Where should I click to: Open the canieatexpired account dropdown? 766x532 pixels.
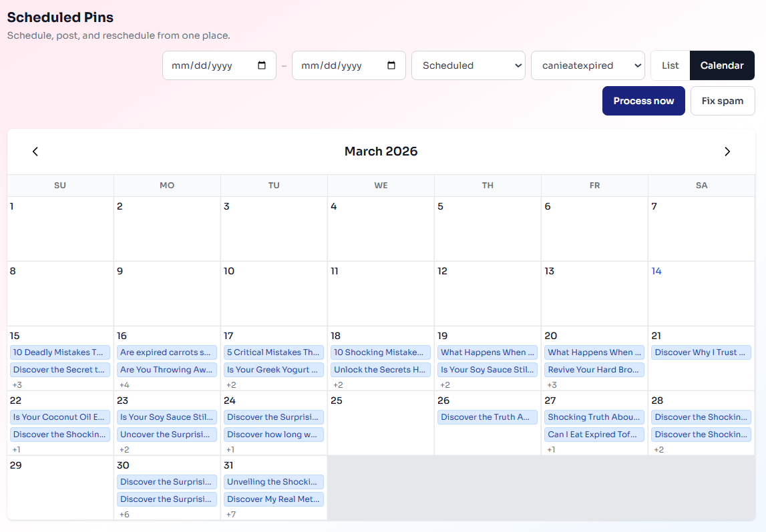pos(588,65)
